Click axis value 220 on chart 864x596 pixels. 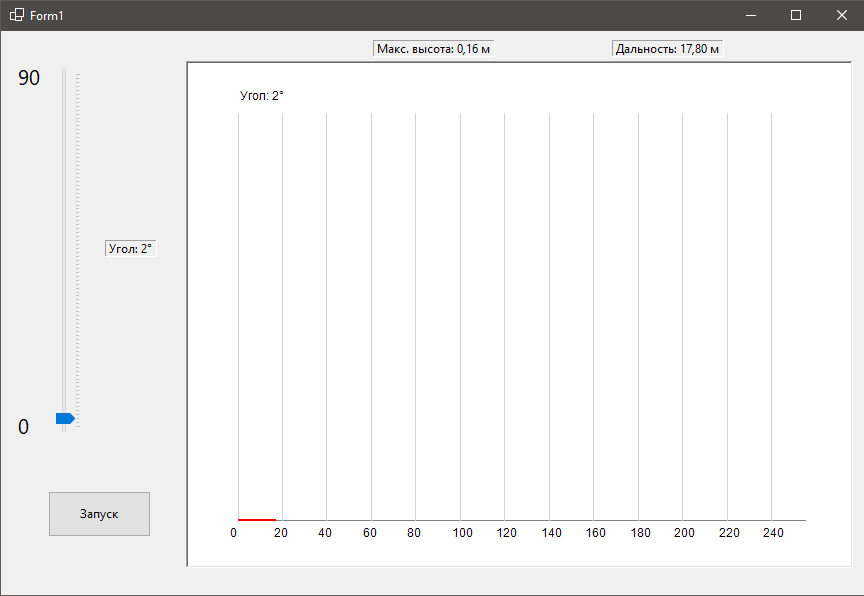tap(729, 533)
